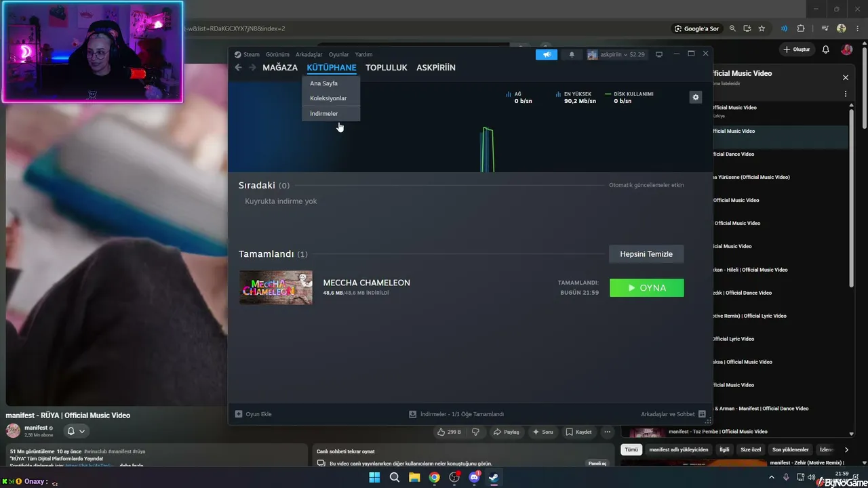Open the YouTube account avatar
The width and height of the screenshot is (868, 488).
coord(847,49)
